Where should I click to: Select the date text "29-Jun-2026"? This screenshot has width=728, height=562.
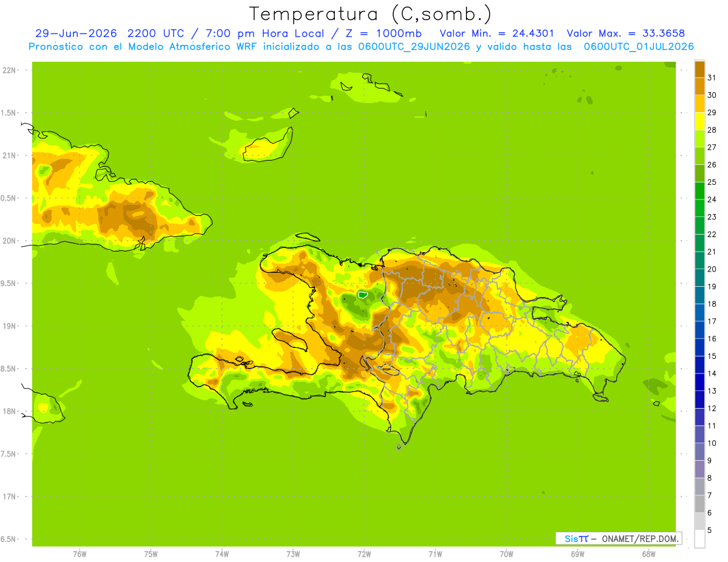coord(76,33)
